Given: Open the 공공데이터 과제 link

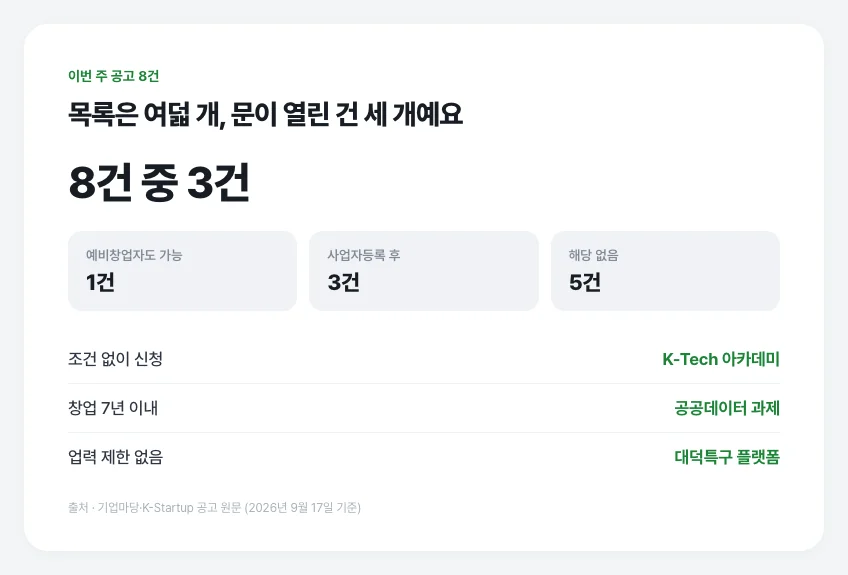Looking at the screenshot, I should [x=727, y=408].
